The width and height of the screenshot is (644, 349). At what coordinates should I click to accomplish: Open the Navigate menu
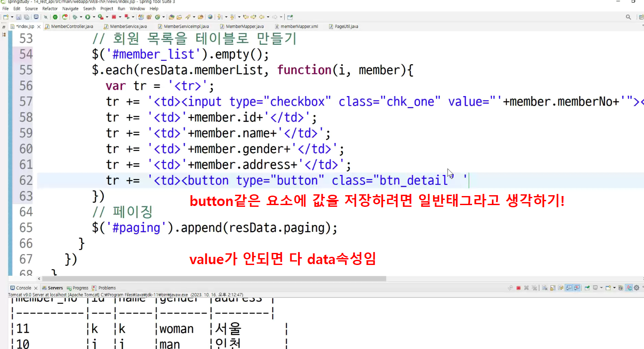71,9
